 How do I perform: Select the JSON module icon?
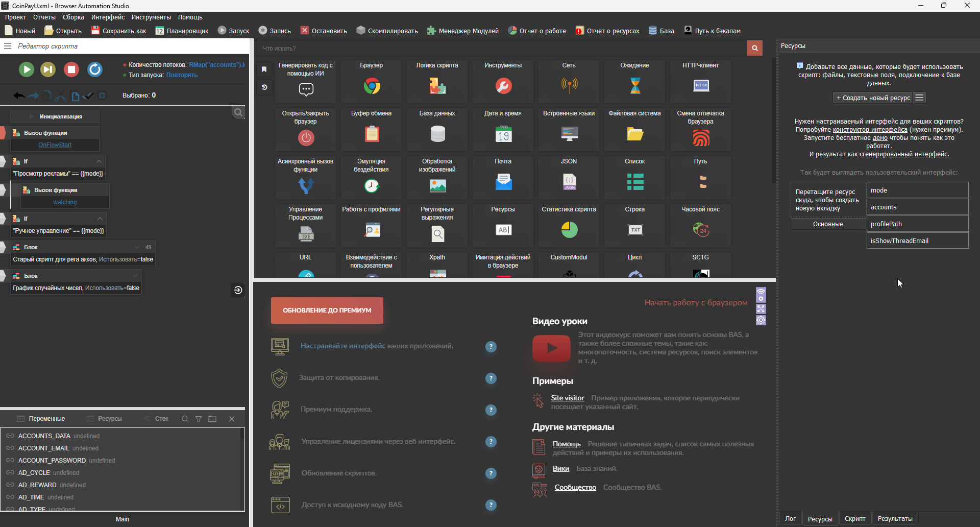[569, 182]
